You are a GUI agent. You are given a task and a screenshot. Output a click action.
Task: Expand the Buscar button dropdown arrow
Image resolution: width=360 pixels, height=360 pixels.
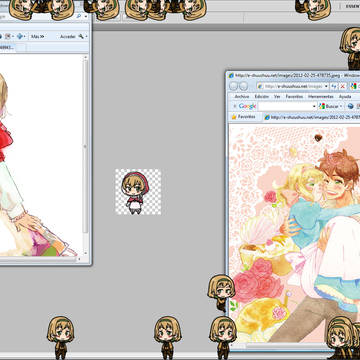coord(341,106)
